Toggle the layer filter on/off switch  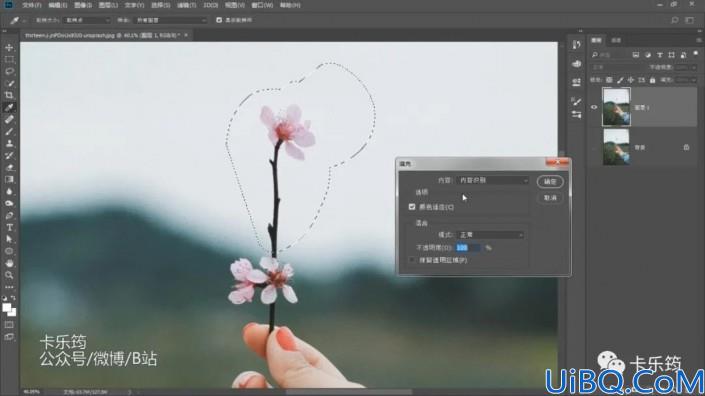coord(695,54)
